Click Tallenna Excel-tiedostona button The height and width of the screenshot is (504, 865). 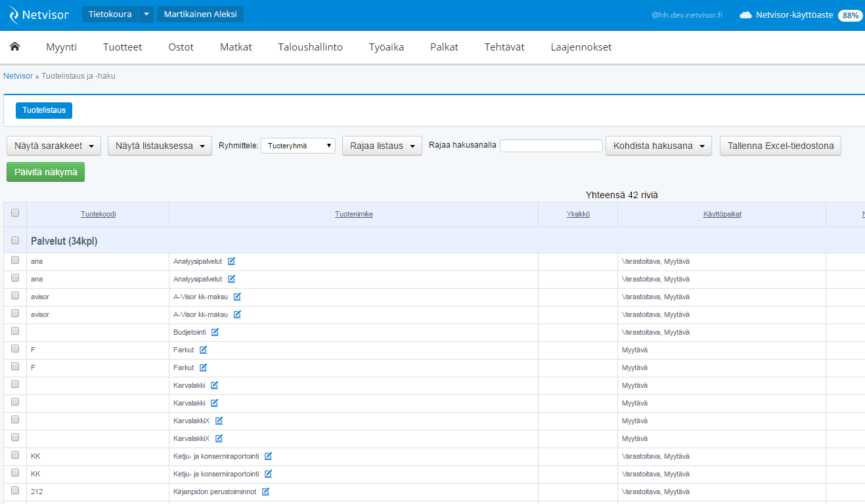click(780, 146)
